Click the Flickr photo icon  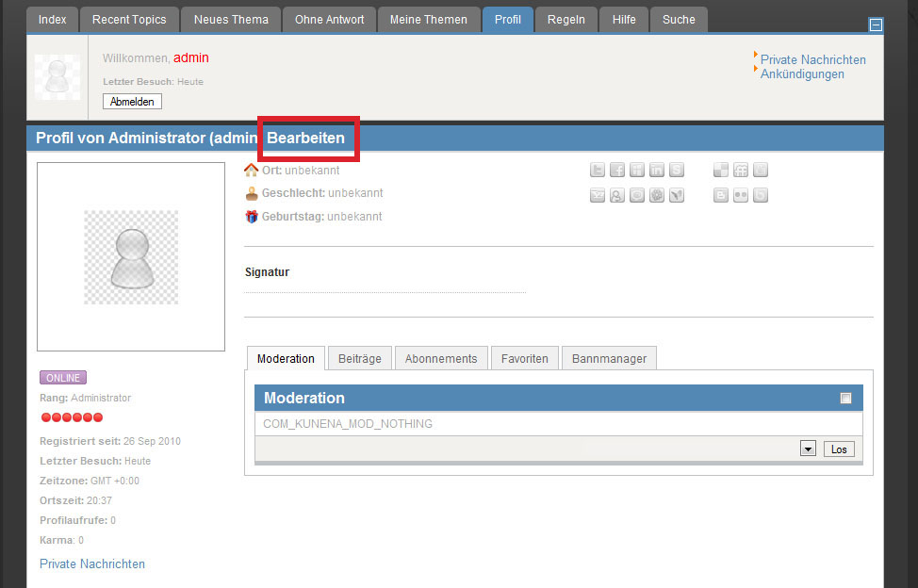pyautogui.click(x=741, y=195)
